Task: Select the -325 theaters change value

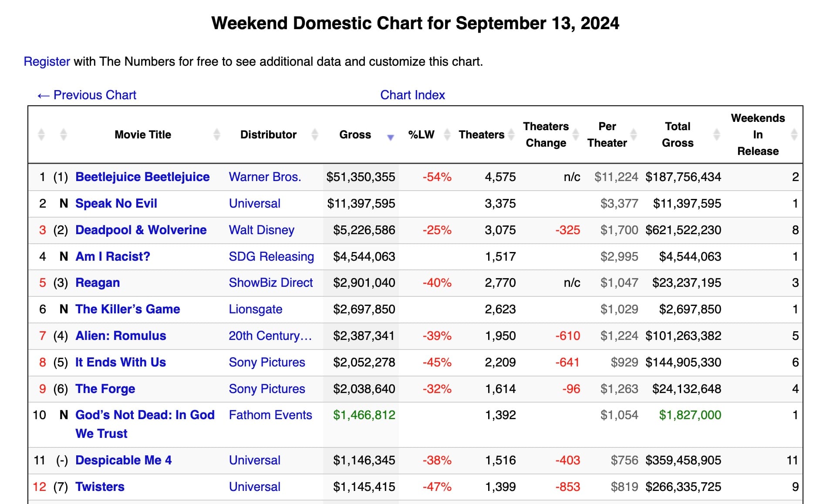Action: (x=568, y=230)
